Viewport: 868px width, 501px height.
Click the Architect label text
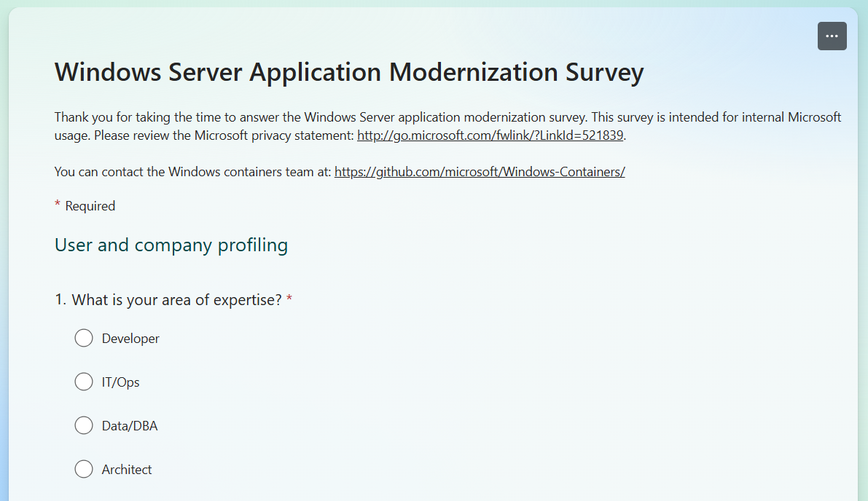(x=125, y=469)
